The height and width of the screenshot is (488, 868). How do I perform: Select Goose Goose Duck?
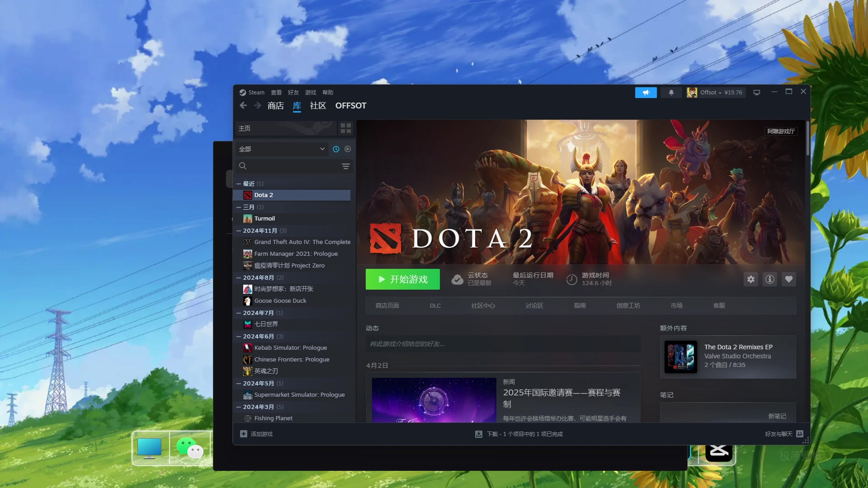(292, 301)
